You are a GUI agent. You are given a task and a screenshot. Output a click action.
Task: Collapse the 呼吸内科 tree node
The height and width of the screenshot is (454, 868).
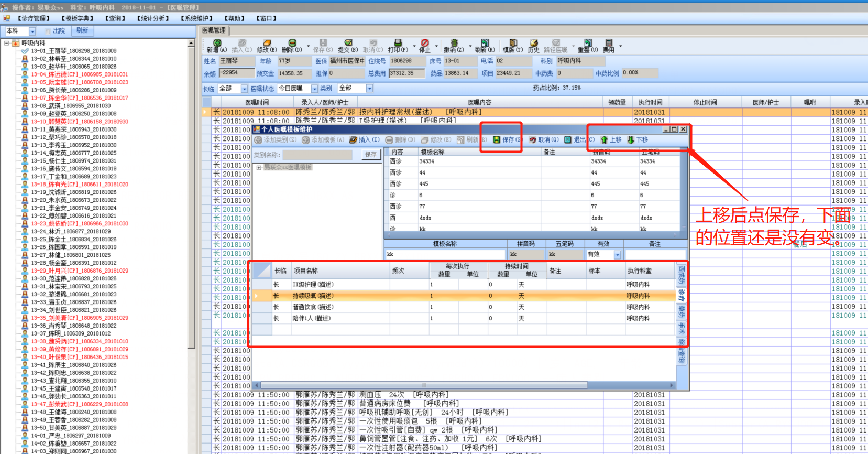tap(6, 43)
